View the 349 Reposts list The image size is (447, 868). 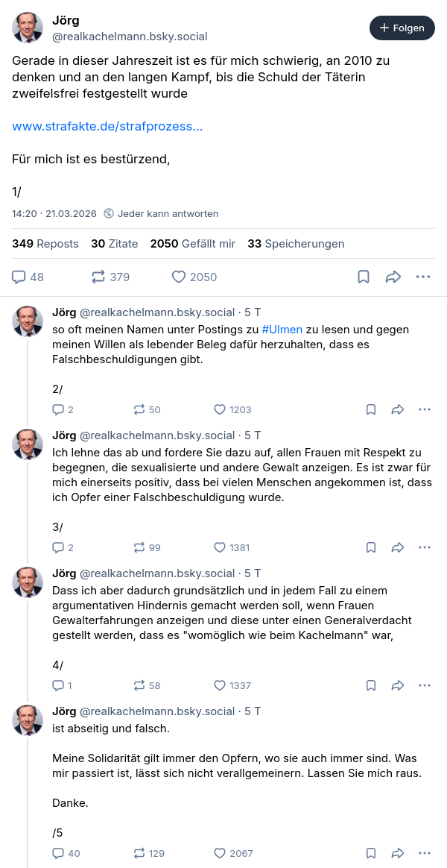pyautogui.click(x=45, y=243)
